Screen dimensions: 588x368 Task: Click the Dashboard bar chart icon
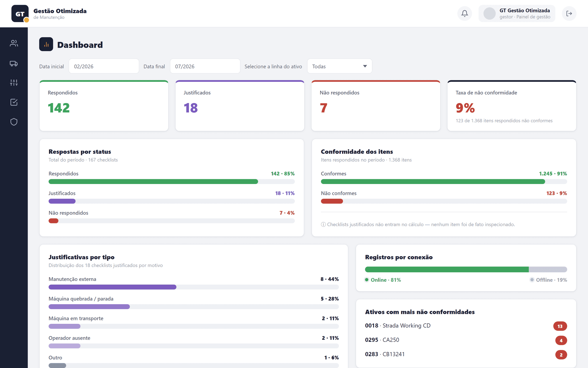click(x=46, y=44)
